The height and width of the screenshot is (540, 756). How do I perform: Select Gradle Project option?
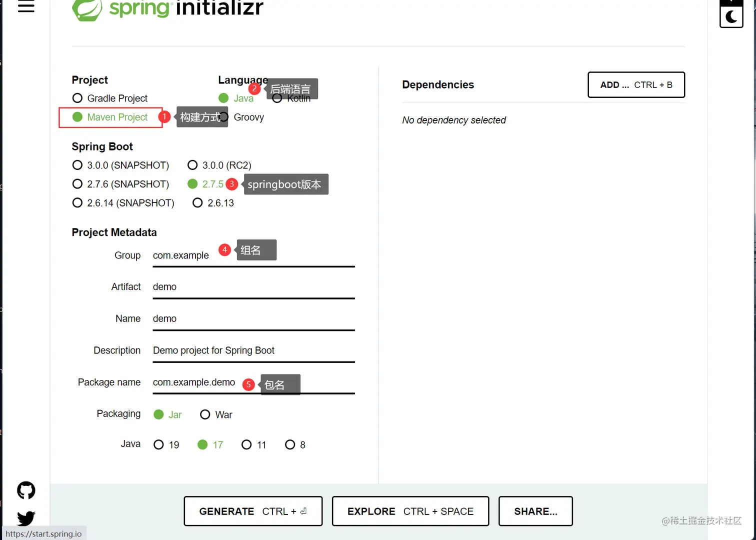pyautogui.click(x=110, y=98)
